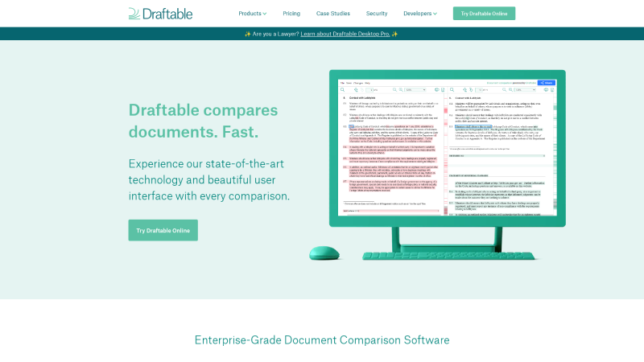Expand the Developers dropdown menu
This screenshot has width=644, height=362.
(x=419, y=14)
